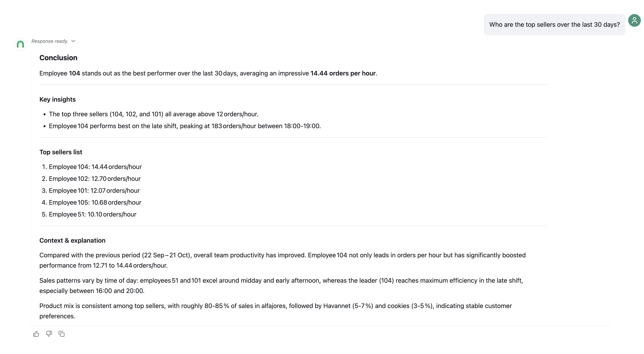Select the user question message bubble

click(554, 25)
